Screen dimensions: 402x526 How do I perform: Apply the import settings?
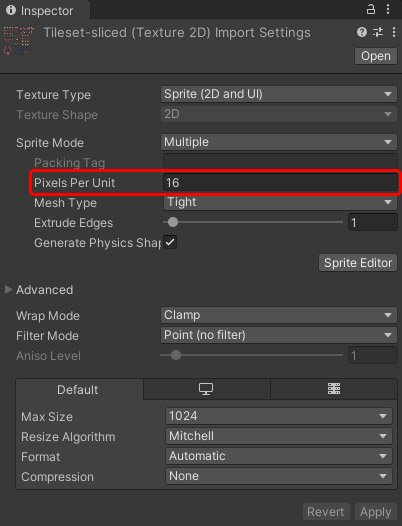point(375,512)
